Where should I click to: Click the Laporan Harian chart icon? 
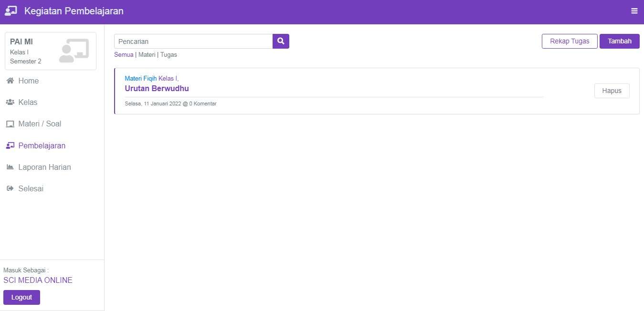(x=10, y=167)
